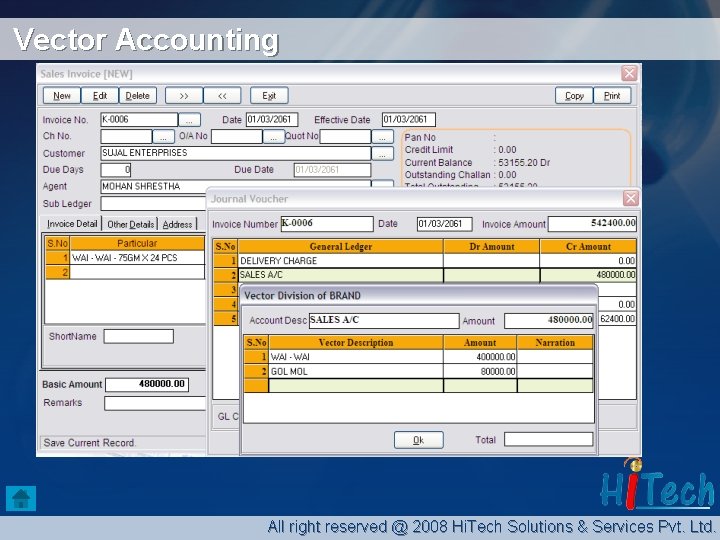
Task: Click the Print button
Action: tap(612, 96)
